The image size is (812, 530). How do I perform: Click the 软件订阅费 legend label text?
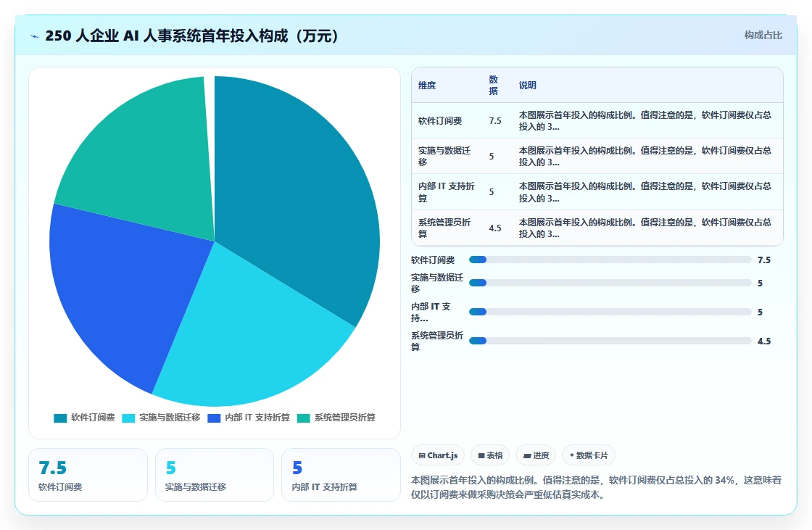tap(93, 418)
